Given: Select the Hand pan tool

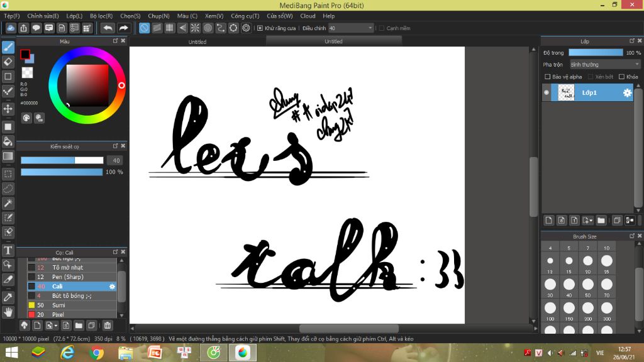Looking at the screenshot, I should [8, 312].
